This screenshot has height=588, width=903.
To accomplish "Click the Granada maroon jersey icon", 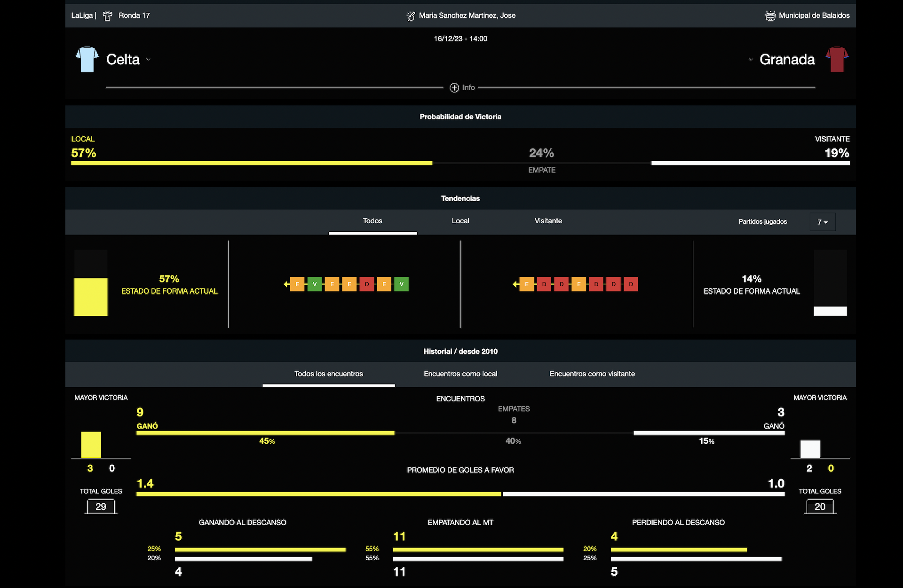I will coord(837,59).
